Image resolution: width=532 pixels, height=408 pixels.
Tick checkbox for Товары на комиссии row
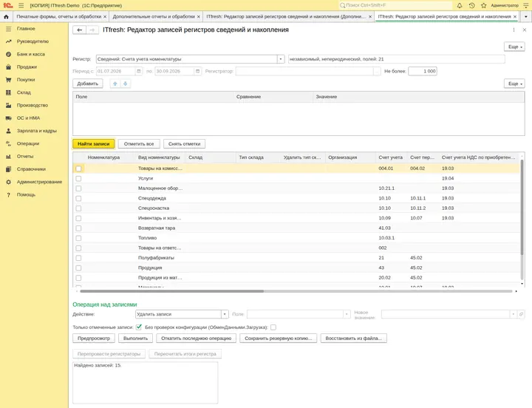pos(78,169)
